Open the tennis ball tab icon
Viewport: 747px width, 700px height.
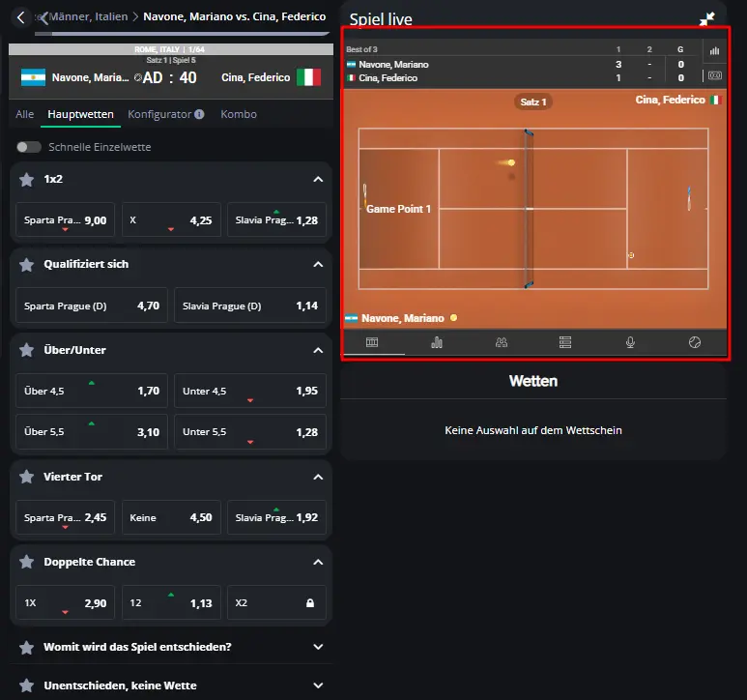695,342
